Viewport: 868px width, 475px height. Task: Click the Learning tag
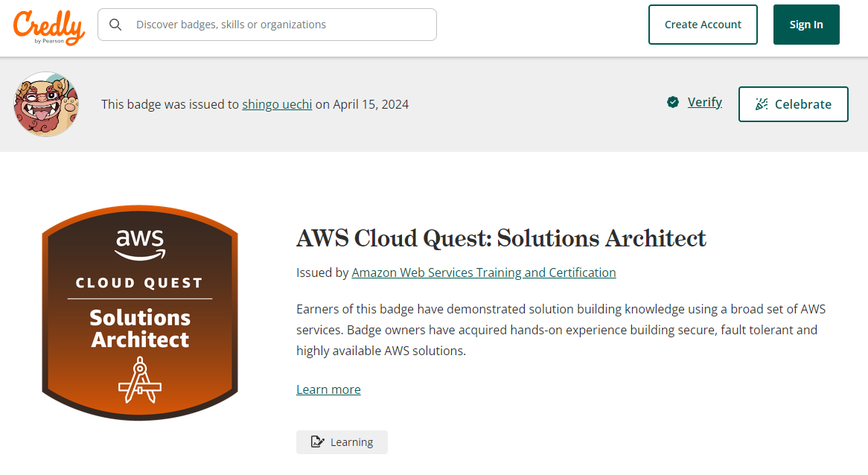342,441
